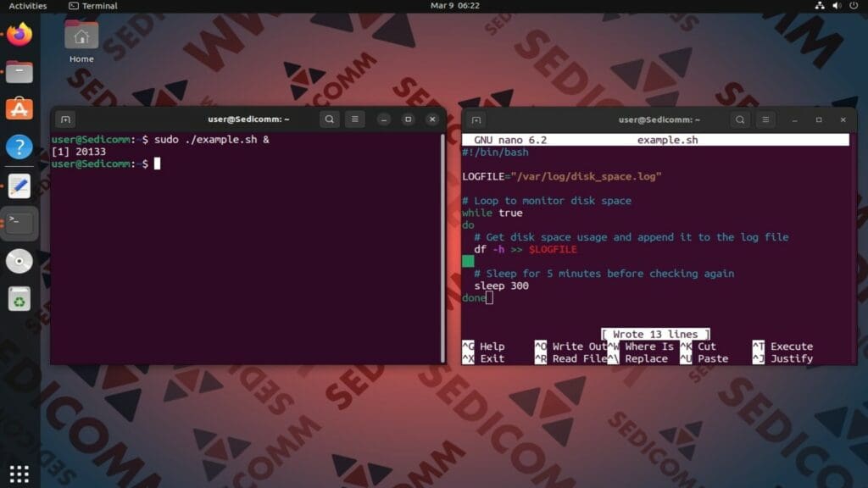The width and height of the screenshot is (868, 488).
Task: Click the left terminal scrollbar
Action: coord(442,247)
